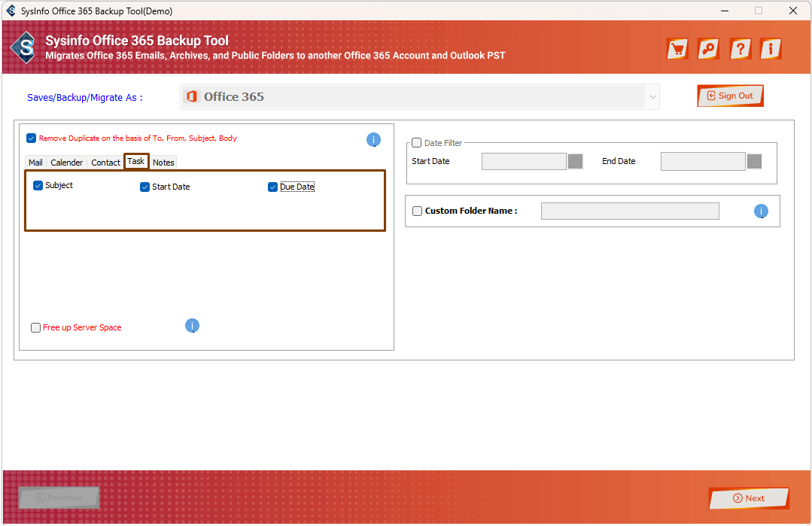Close the SysInfo Backup Tool window
Viewport: 812px width, 526px height.
pyautogui.click(x=793, y=11)
